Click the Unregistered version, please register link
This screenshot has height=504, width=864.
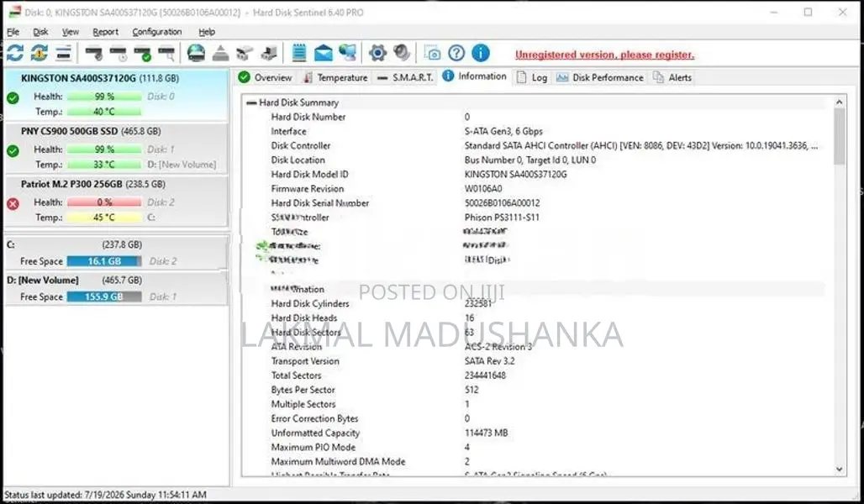[x=604, y=55]
